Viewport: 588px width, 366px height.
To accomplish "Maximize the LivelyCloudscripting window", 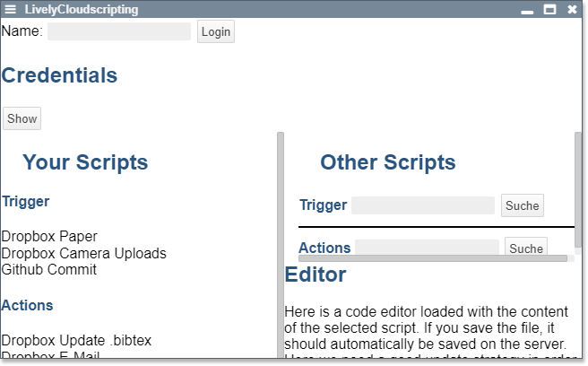I will click(x=549, y=10).
